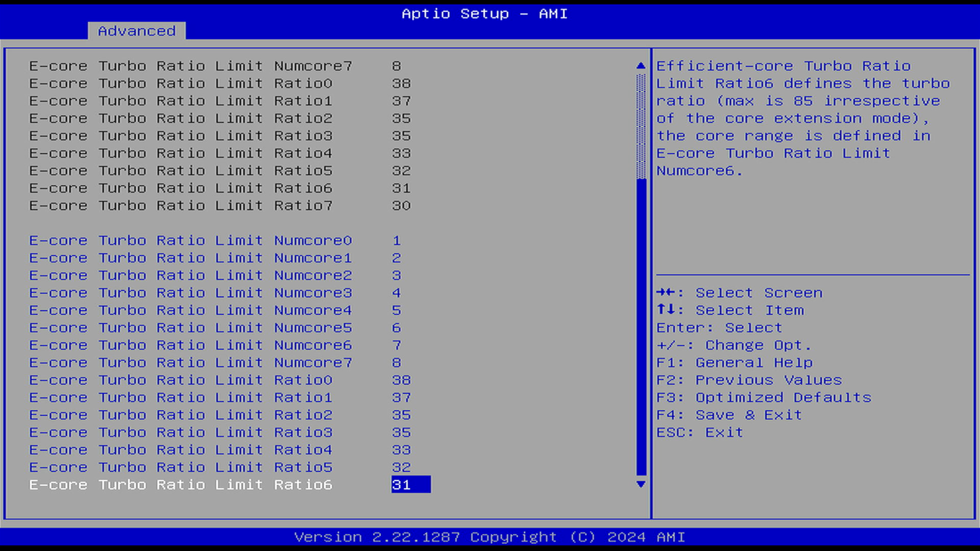Click the scrollbar down arrow

(x=641, y=484)
